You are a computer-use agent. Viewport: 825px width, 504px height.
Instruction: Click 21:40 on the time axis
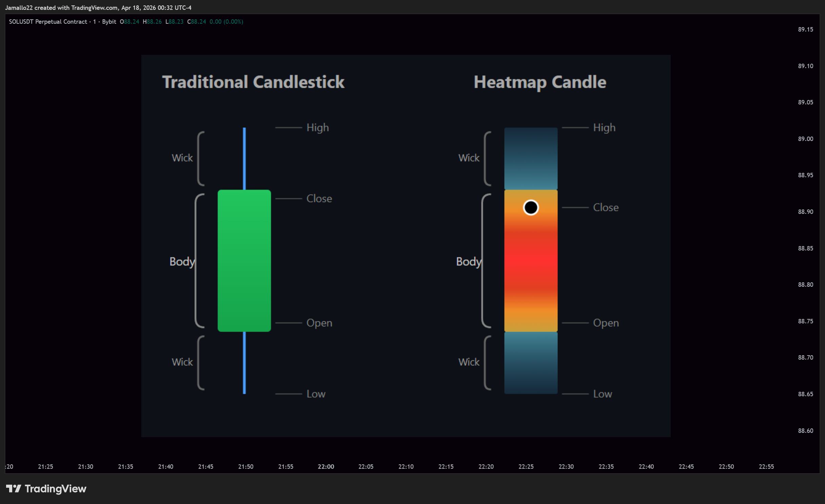pyautogui.click(x=165, y=467)
